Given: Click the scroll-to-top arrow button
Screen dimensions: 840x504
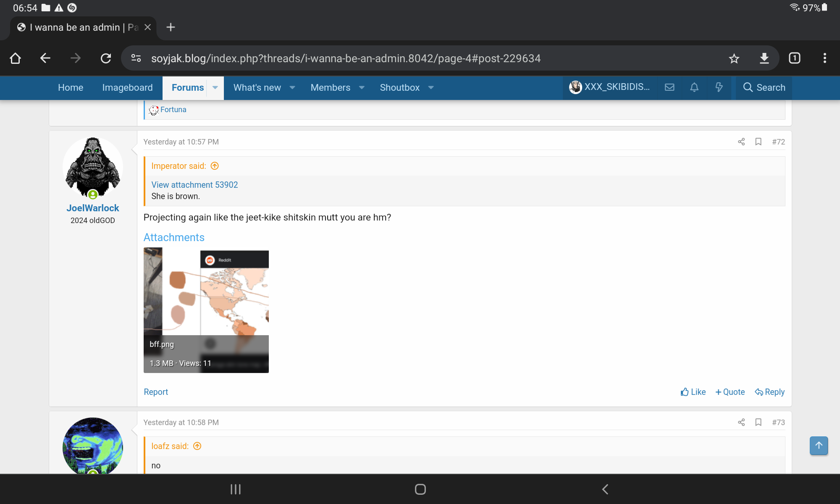Looking at the screenshot, I should (x=819, y=445).
